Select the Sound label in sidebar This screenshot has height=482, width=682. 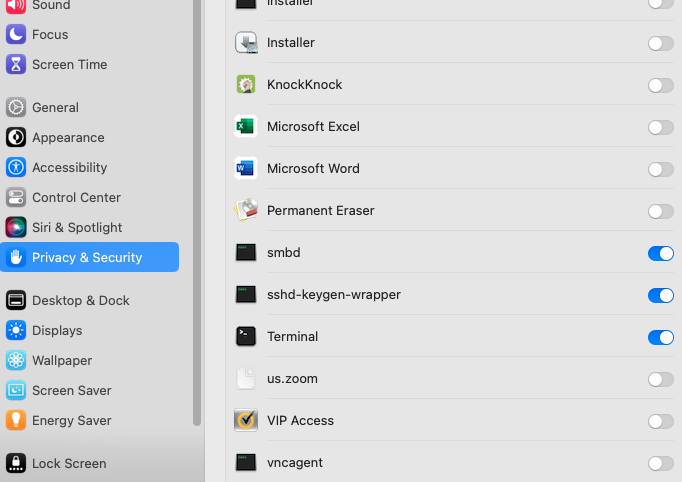click(x=51, y=5)
